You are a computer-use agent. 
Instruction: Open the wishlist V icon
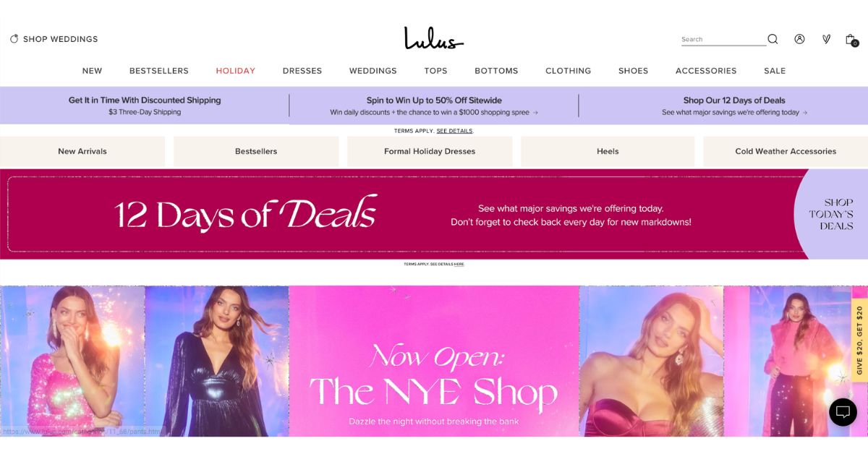pyautogui.click(x=826, y=39)
